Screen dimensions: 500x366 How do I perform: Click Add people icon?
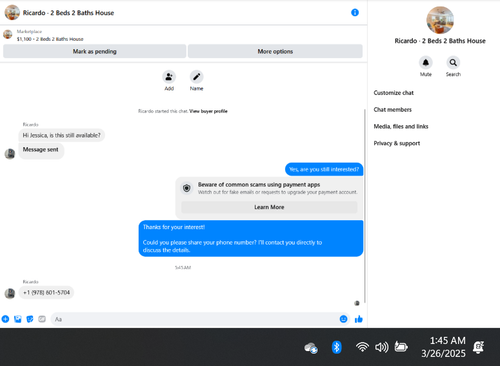(169, 77)
